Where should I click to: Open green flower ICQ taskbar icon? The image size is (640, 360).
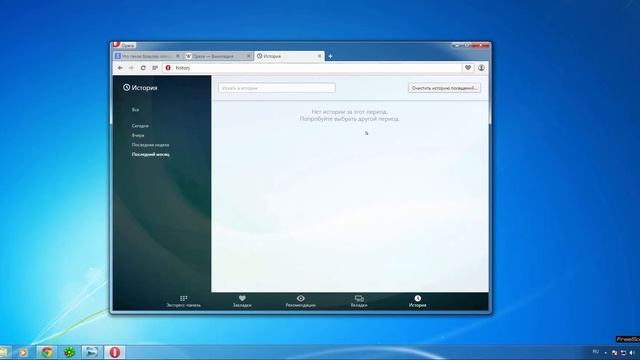point(69,352)
